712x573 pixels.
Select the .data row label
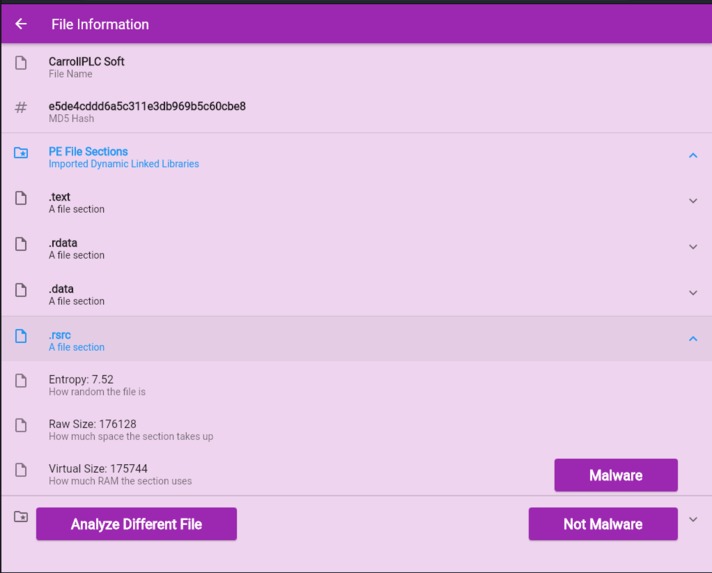coord(61,289)
